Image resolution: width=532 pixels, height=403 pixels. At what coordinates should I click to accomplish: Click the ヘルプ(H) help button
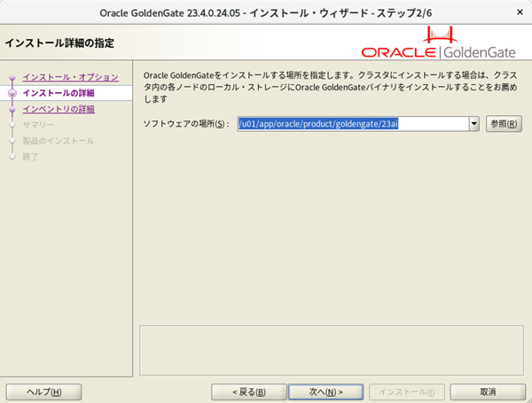coord(43,392)
